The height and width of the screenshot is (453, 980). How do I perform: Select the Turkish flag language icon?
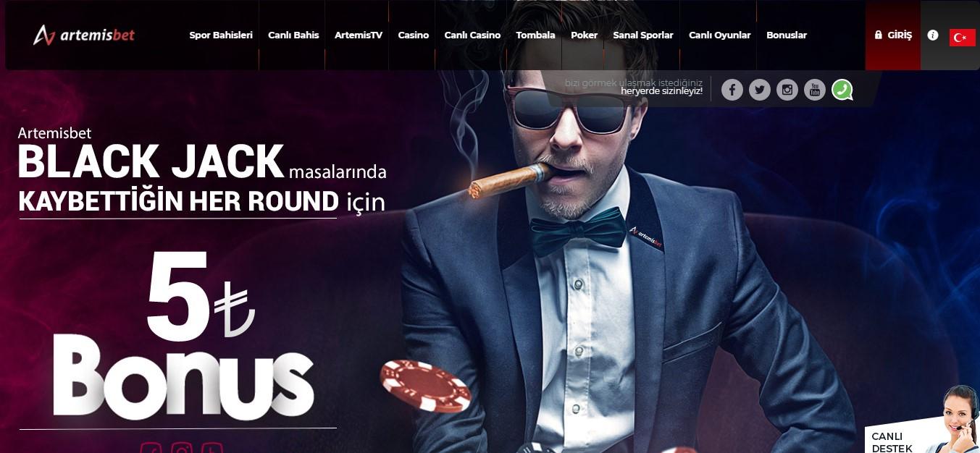(963, 38)
